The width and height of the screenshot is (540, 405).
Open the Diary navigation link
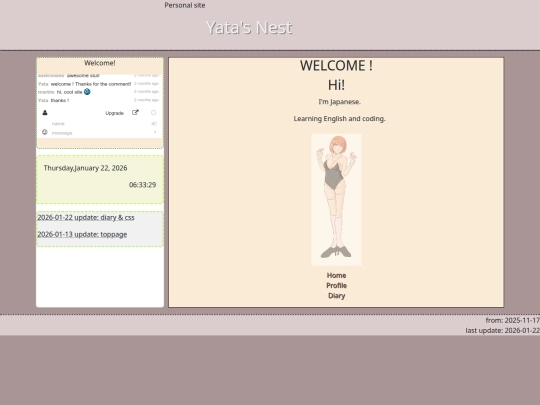click(x=336, y=296)
